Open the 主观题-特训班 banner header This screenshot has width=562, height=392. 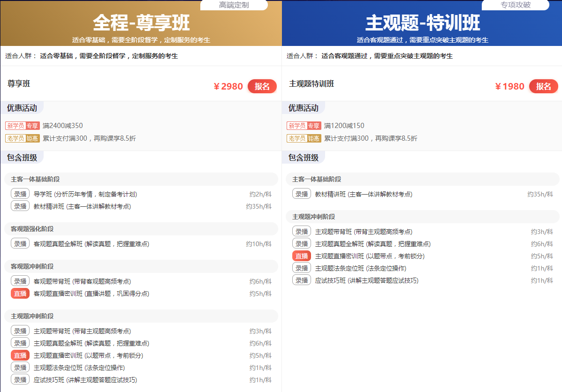pyautogui.click(x=422, y=23)
